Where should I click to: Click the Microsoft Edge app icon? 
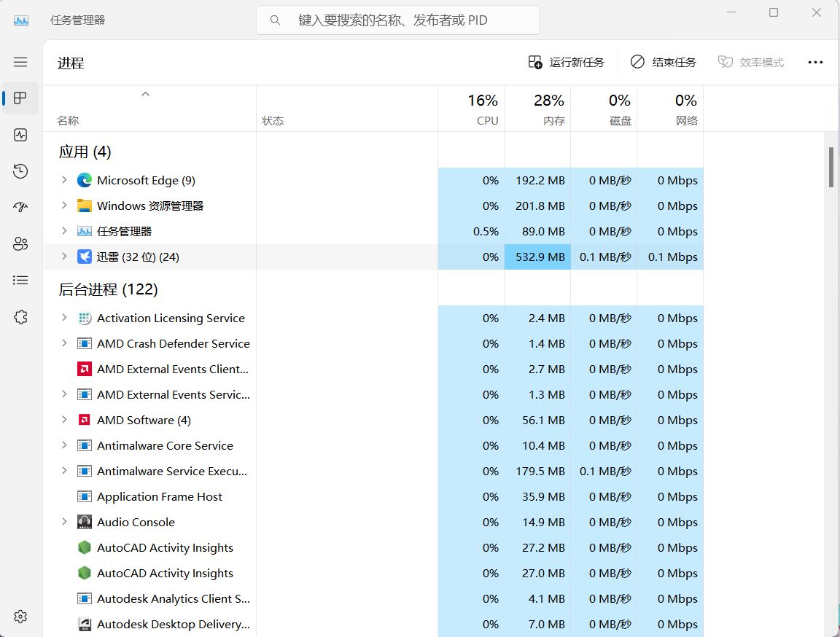pos(84,181)
